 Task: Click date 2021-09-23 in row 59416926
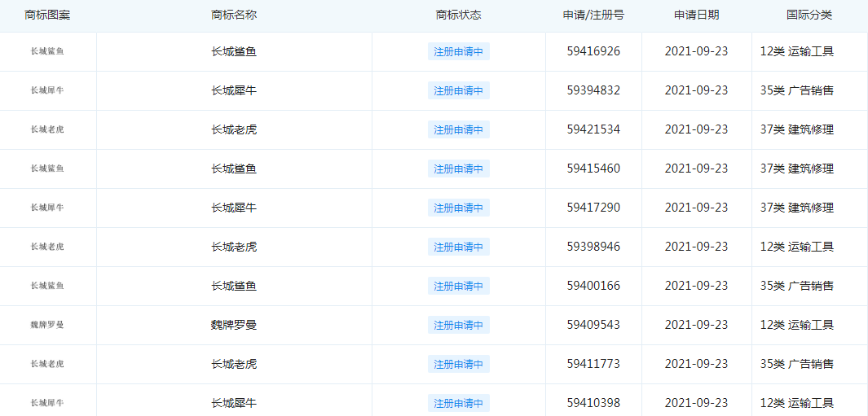[696, 51]
